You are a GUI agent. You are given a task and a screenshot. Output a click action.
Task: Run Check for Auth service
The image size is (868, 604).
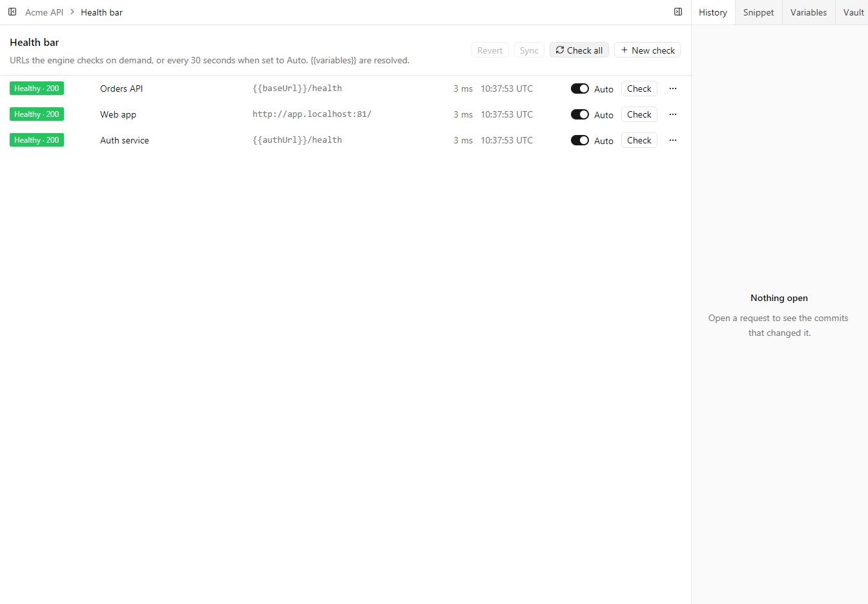pyautogui.click(x=639, y=140)
